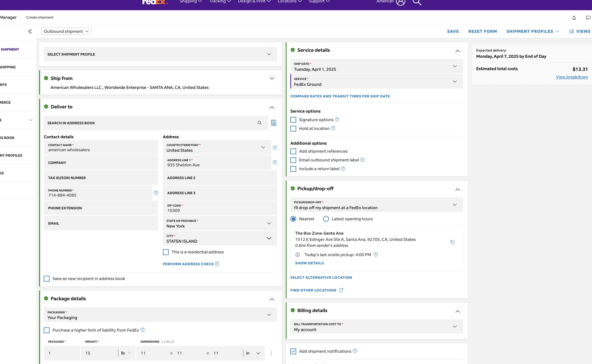The image size is (592, 364).
Task: Mark this as a residential address
Action: (166, 252)
